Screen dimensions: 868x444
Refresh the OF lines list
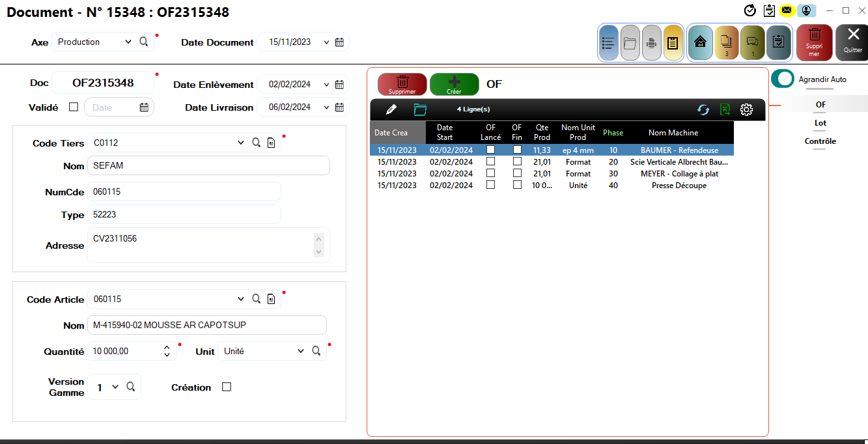click(703, 110)
